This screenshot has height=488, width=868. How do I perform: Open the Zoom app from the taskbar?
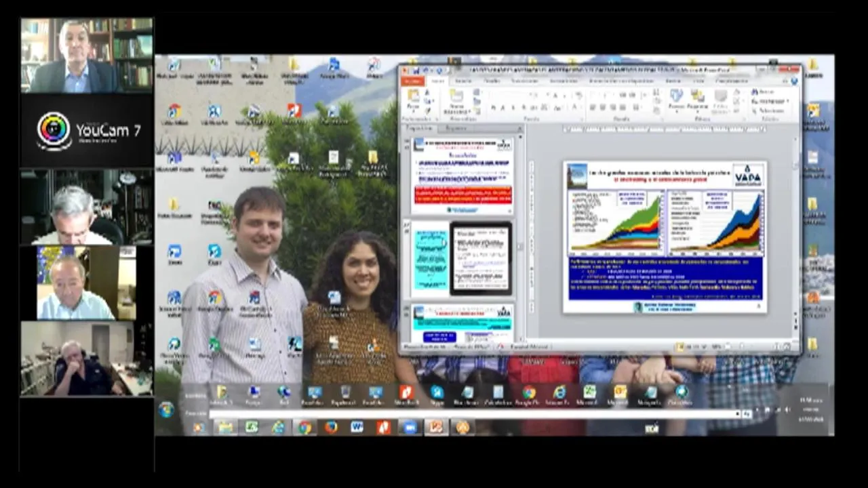coord(410,427)
